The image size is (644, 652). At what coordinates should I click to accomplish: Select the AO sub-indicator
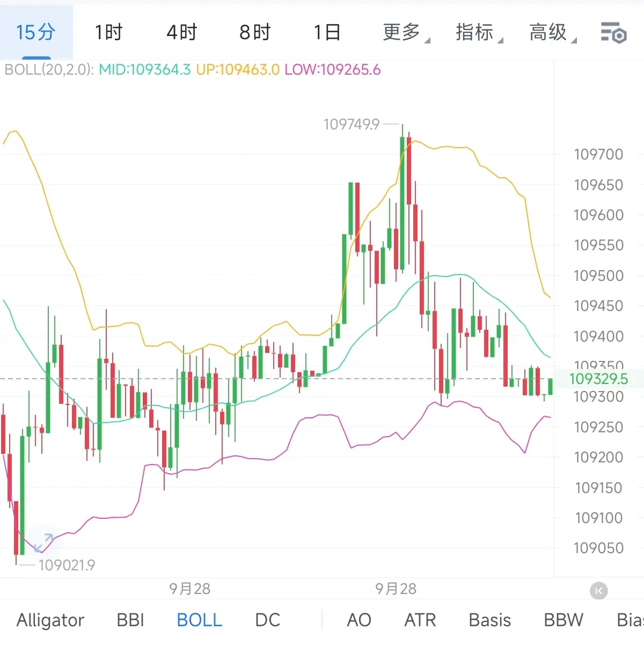point(359,620)
